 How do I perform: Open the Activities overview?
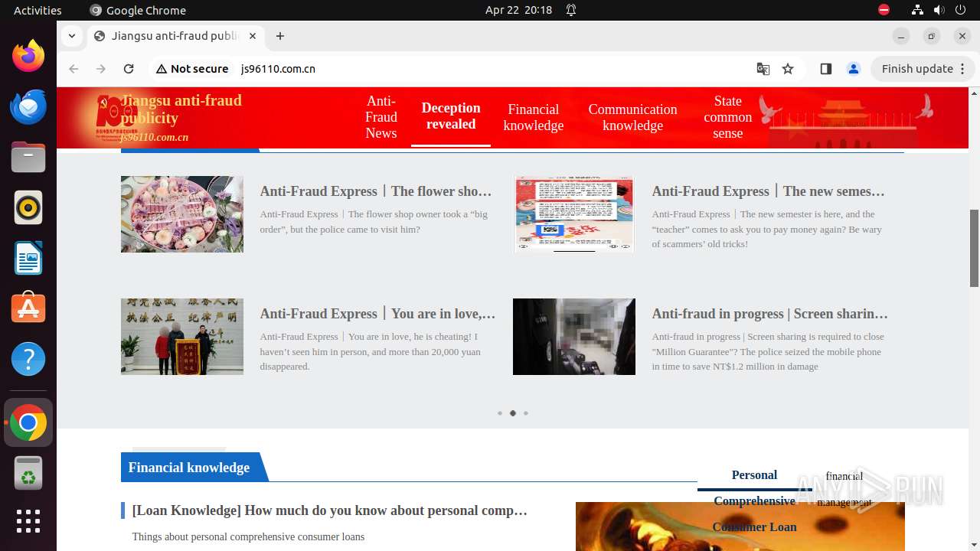pos(38,10)
